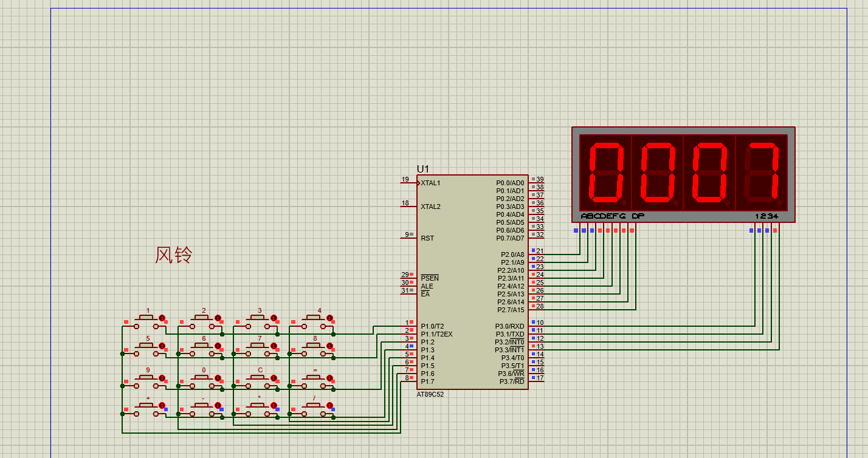
Task: Toggle the red latch on button 2
Action: 218,318
